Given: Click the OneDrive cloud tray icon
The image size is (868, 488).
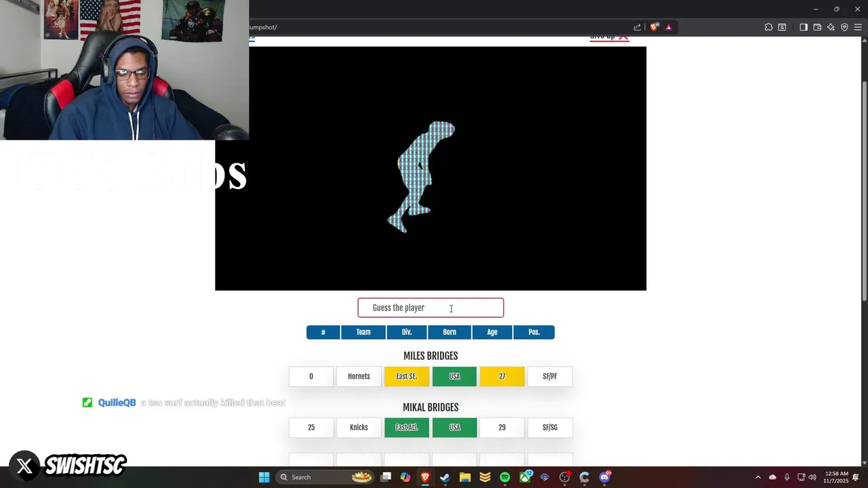Looking at the screenshot, I should [x=772, y=477].
